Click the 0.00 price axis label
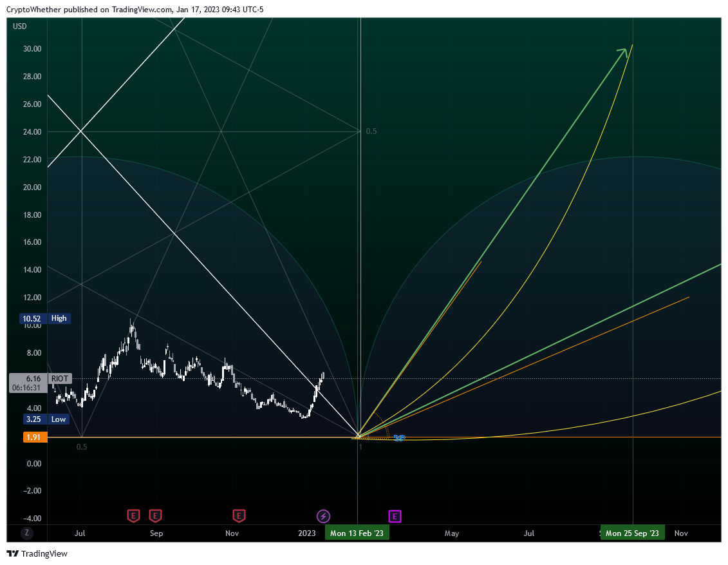Viewport: 728px width, 565px height. click(34, 463)
